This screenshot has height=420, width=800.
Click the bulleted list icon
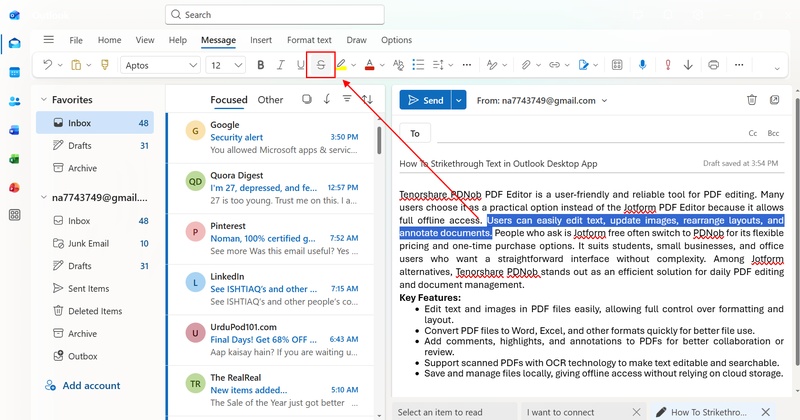tap(418, 65)
